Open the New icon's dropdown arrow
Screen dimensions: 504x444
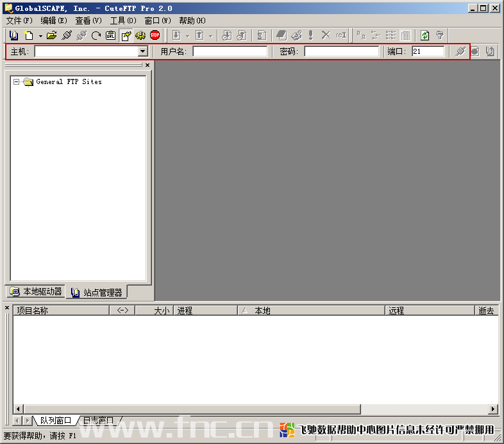coord(40,36)
